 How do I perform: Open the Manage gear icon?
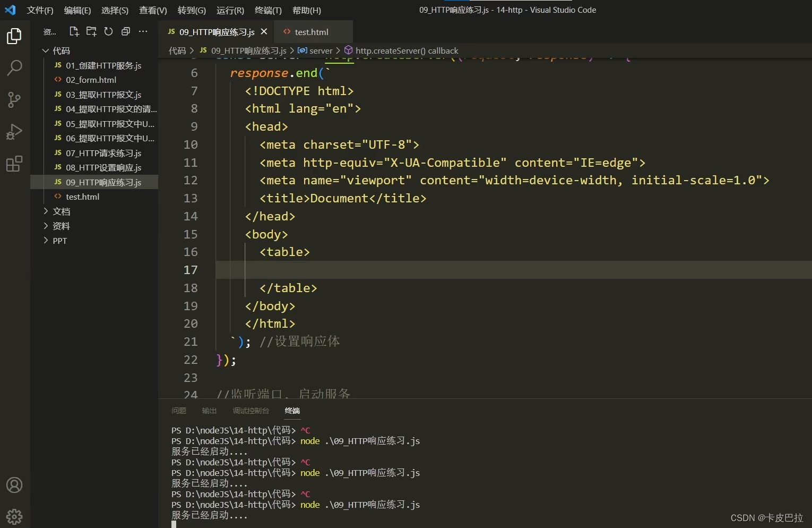[14, 516]
